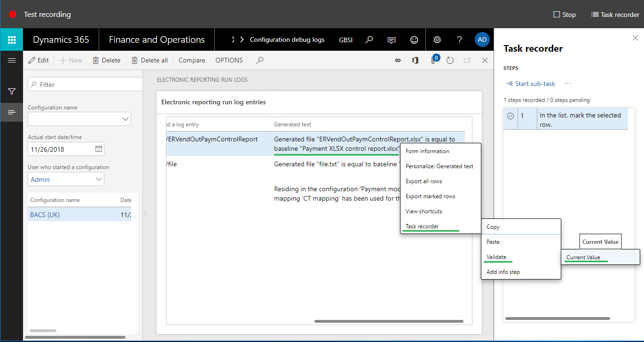Click the message center speech bubble icon
Image resolution: width=644 pixels, height=342 pixels.
[x=392, y=39]
